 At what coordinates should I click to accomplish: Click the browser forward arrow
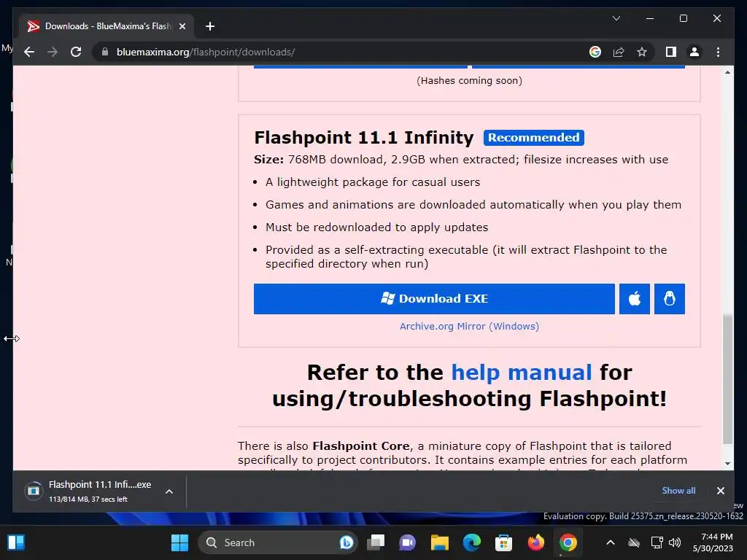click(x=53, y=52)
